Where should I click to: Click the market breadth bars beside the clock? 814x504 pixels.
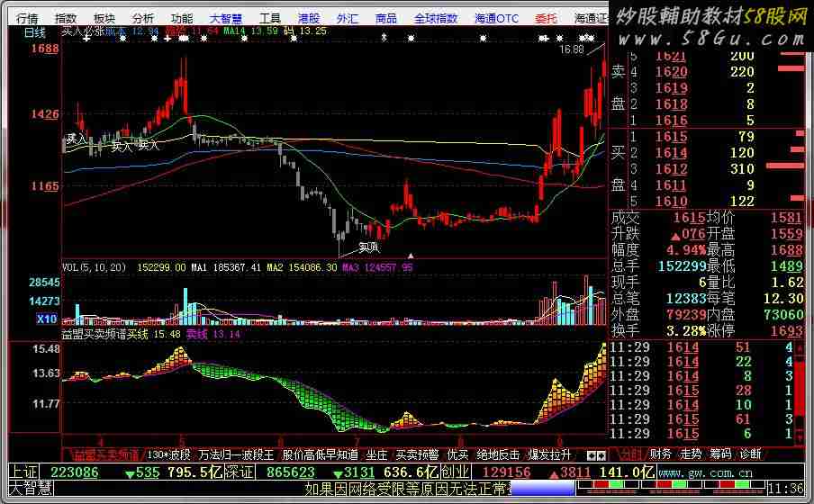click(x=671, y=488)
